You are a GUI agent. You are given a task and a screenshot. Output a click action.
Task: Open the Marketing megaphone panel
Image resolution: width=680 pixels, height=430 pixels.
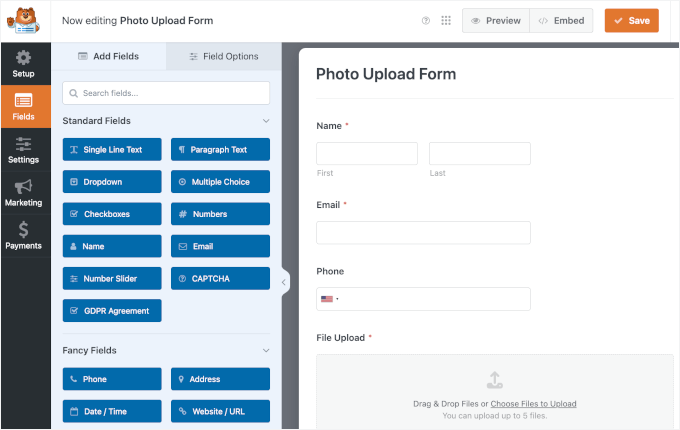23,193
